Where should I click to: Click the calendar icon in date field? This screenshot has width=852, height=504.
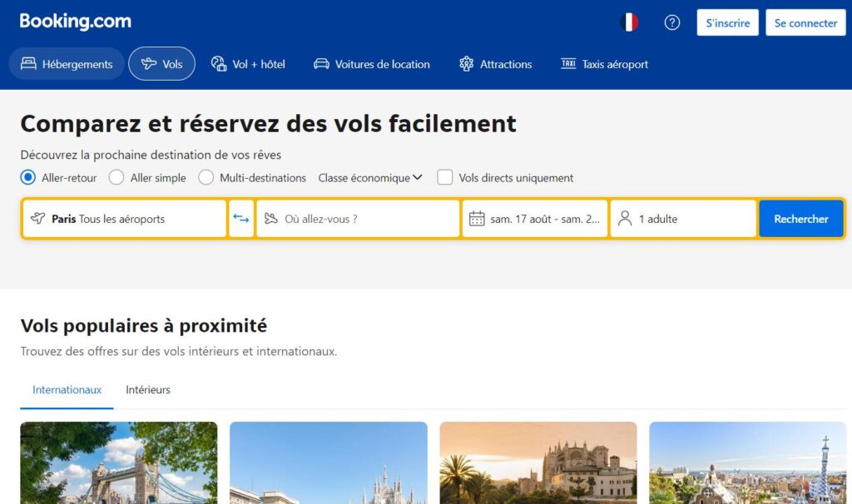477,219
